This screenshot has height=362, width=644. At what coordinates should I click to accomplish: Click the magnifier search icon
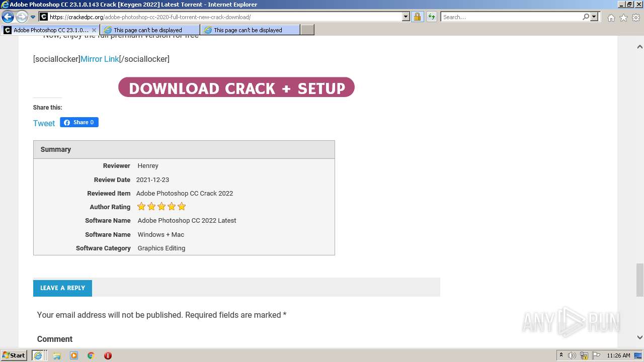[x=586, y=17]
